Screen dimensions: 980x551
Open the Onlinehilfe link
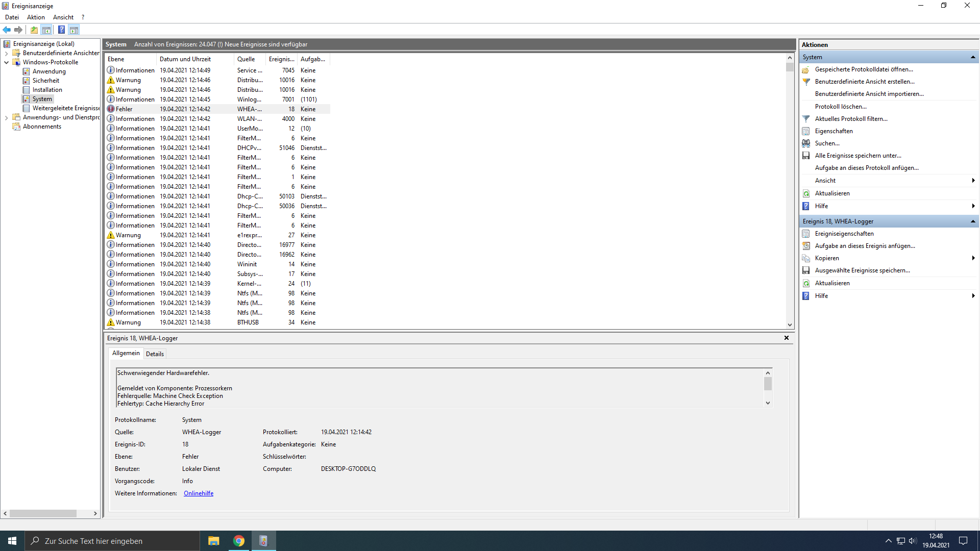(x=199, y=493)
